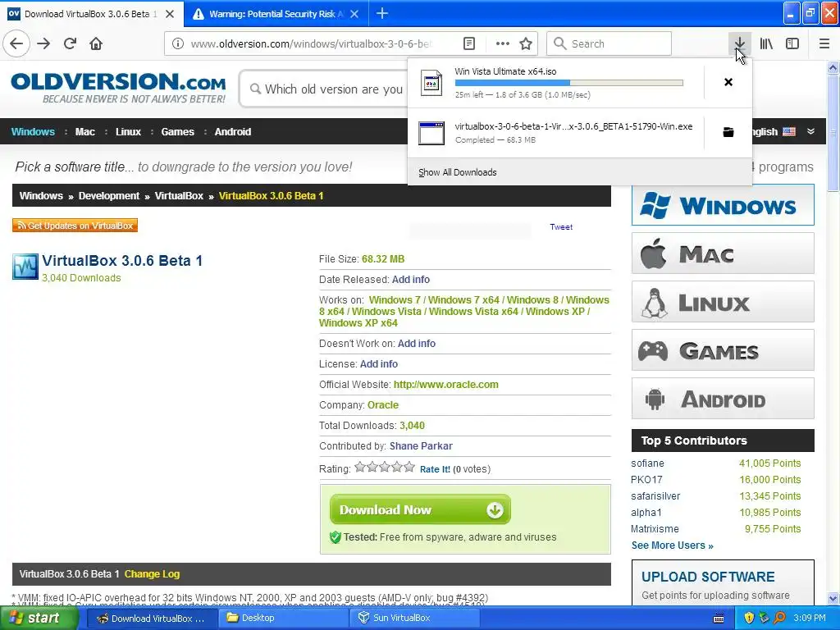Click the Development breadcrumb link

[x=109, y=195]
